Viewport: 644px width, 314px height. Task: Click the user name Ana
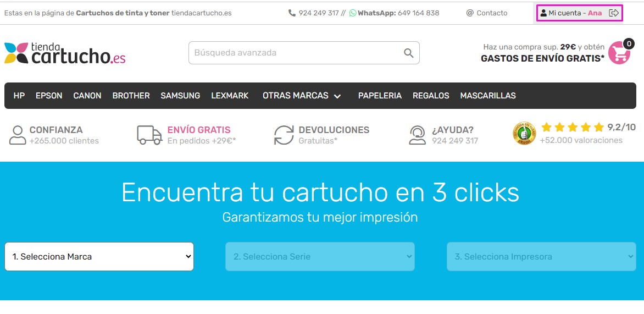[x=595, y=13]
